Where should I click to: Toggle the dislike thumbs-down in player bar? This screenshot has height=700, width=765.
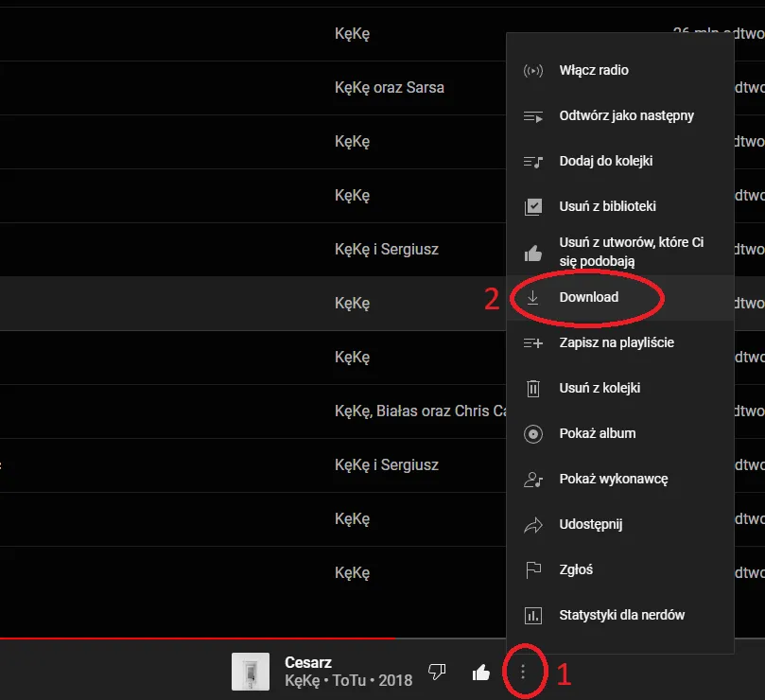437,671
